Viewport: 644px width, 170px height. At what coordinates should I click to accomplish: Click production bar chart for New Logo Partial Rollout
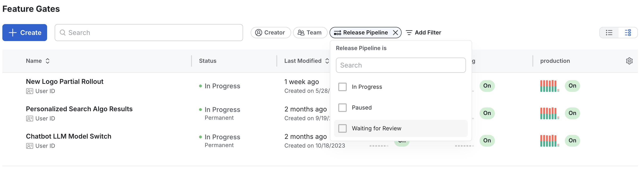pos(549,86)
